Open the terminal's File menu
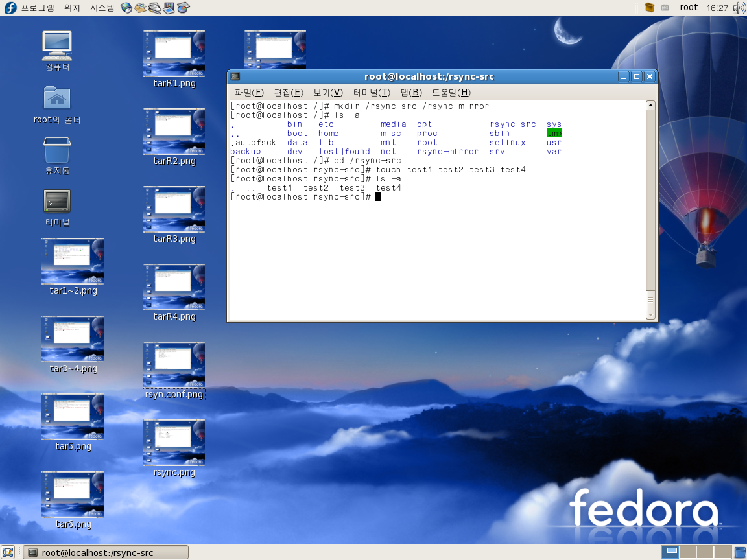Screen dimensions: 747x560 tap(249, 93)
